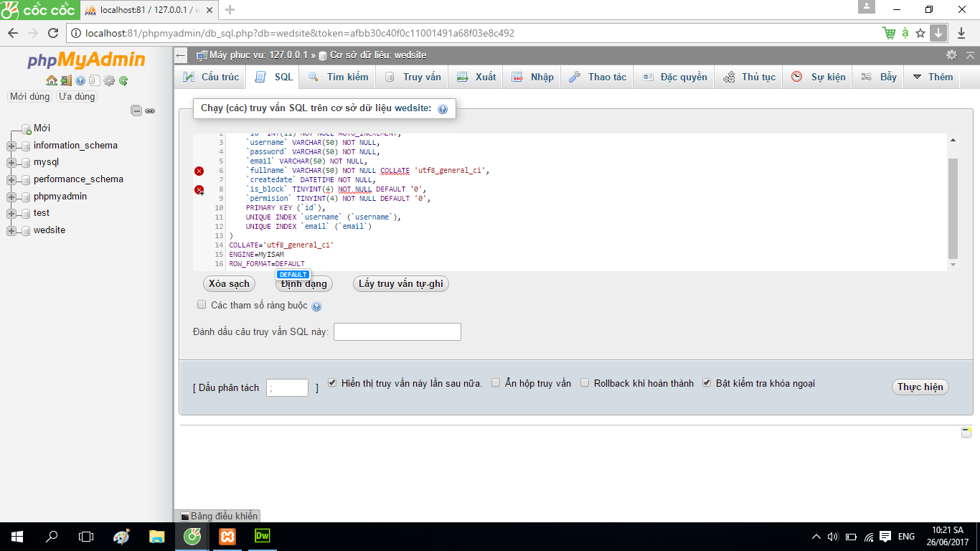Click the log out door icon
This screenshot has height=551, width=980.
tap(66, 81)
